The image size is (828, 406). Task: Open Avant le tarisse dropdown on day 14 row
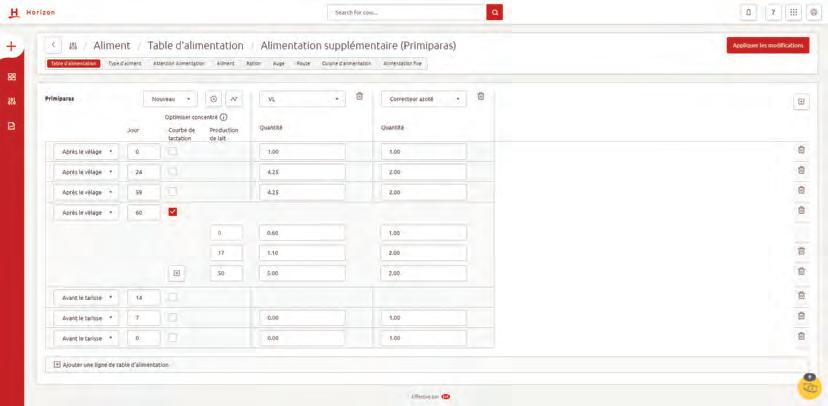(87, 297)
